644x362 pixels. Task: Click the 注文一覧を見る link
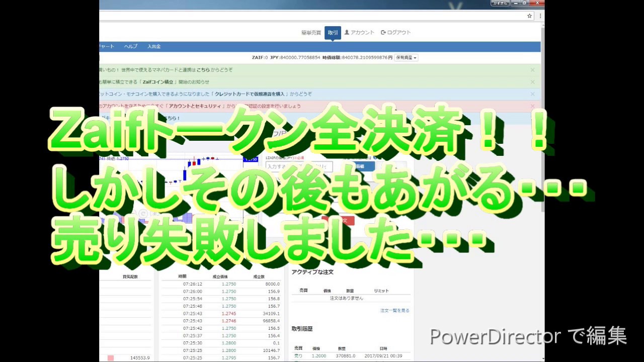tap(394, 311)
